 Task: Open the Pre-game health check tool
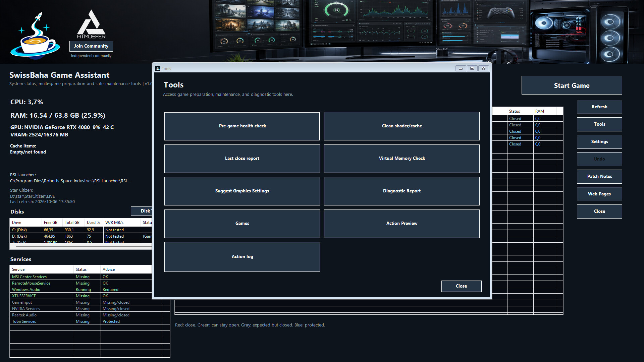(242, 126)
